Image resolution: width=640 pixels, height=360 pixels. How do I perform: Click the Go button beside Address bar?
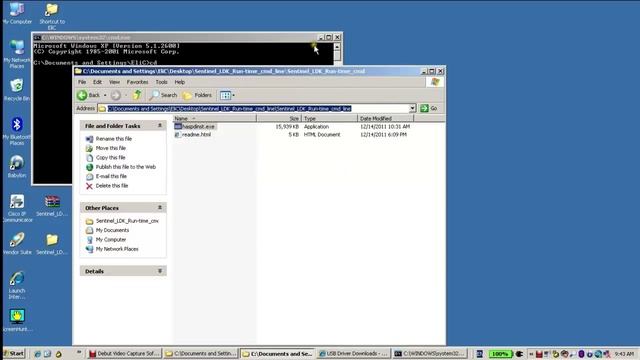[429, 108]
